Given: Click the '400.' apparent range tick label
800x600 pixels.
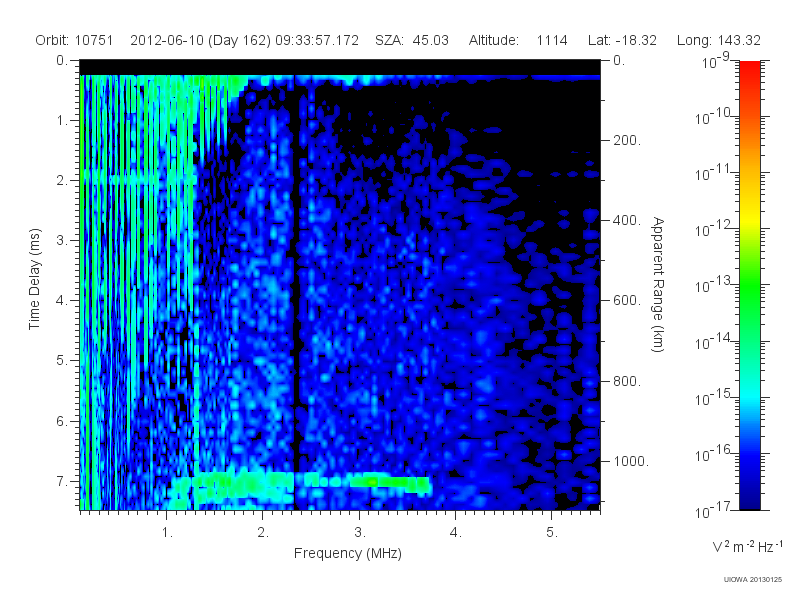Looking at the screenshot, I should (x=627, y=220).
